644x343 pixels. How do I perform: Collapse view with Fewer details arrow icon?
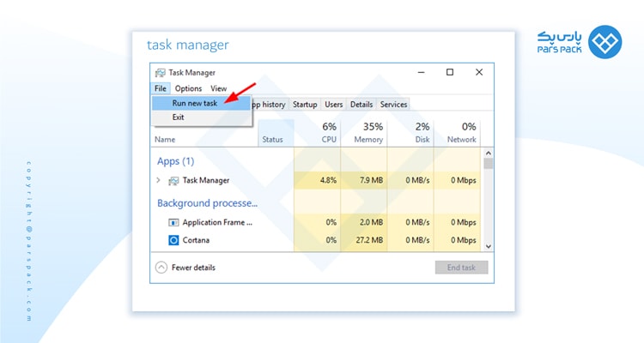click(161, 268)
